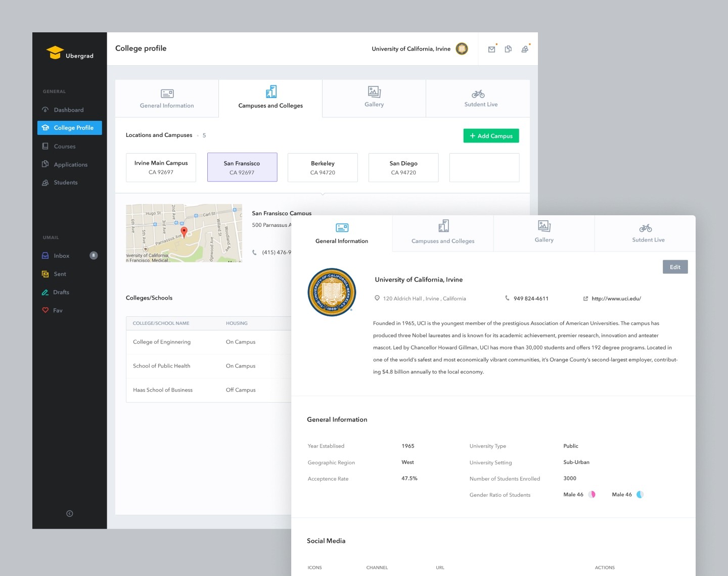728x576 pixels.
Task: Click the map pin icon beside 120 Aldrich Hall
Action: pyautogui.click(x=377, y=298)
